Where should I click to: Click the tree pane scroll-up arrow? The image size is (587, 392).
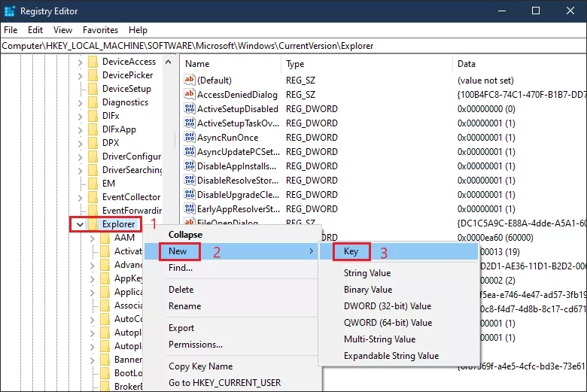169,62
